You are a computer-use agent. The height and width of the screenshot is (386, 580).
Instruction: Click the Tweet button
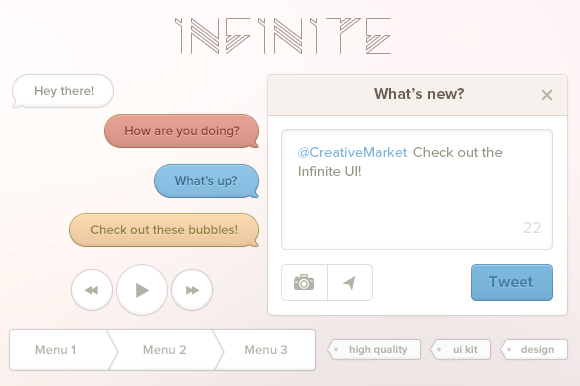tap(512, 282)
